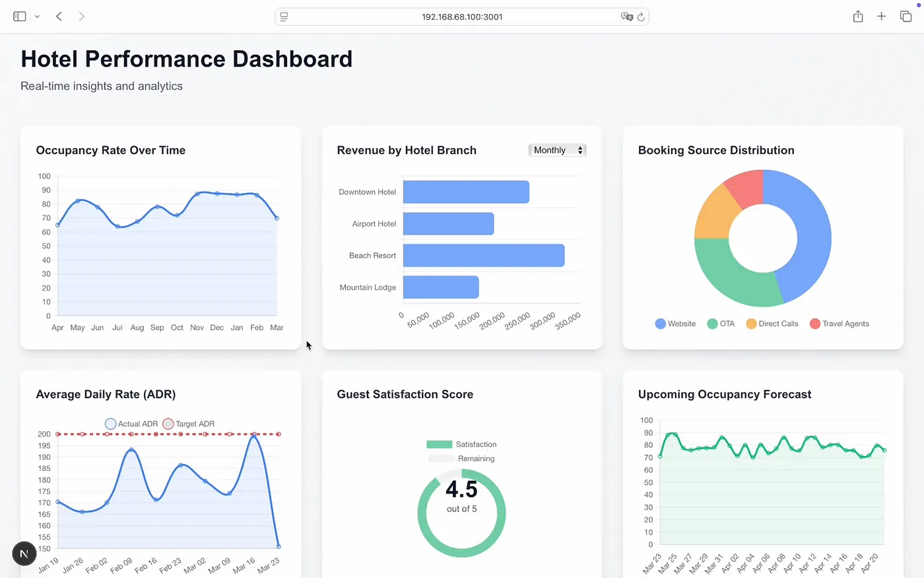924x578 pixels.
Task: Expand the sidebar options chevron
Action: 37,17
